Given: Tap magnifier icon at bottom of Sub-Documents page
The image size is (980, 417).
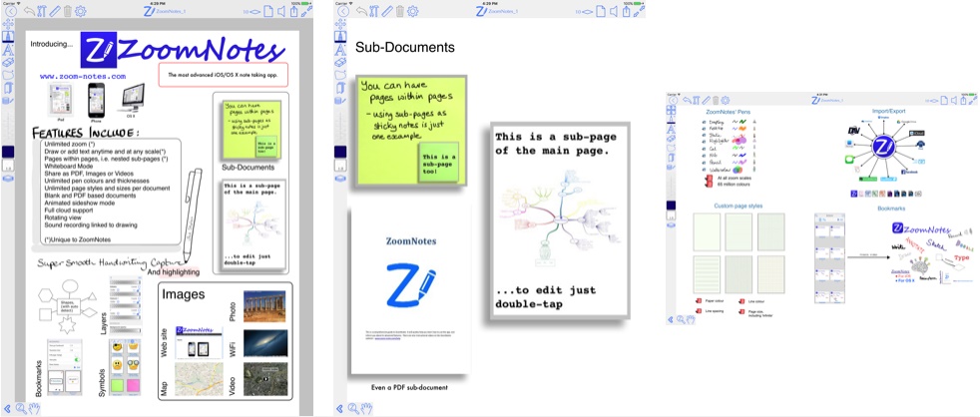Looking at the screenshot, I should [x=352, y=408].
